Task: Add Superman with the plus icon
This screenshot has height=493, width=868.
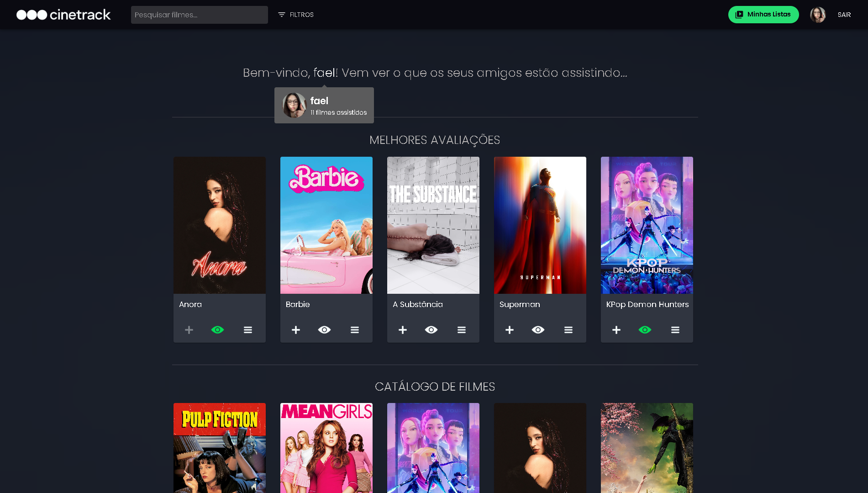Action: point(510,330)
